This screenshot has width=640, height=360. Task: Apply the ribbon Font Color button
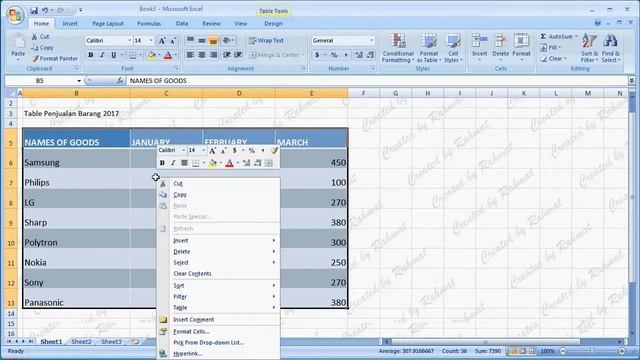click(x=168, y=55)
